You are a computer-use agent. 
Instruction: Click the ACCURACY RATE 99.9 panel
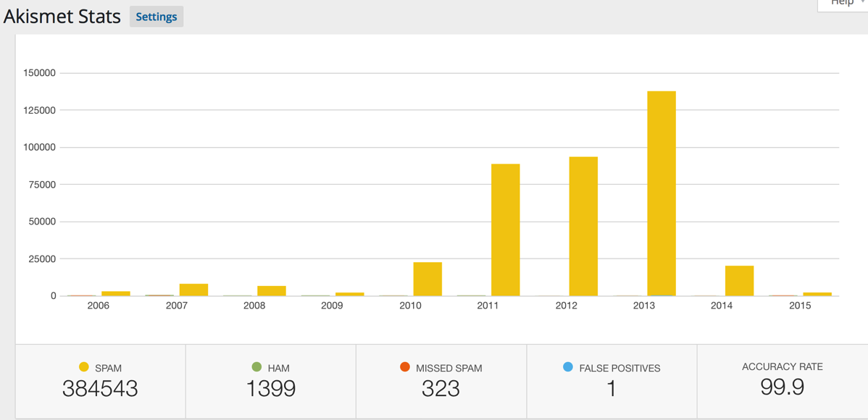[782, 380]
